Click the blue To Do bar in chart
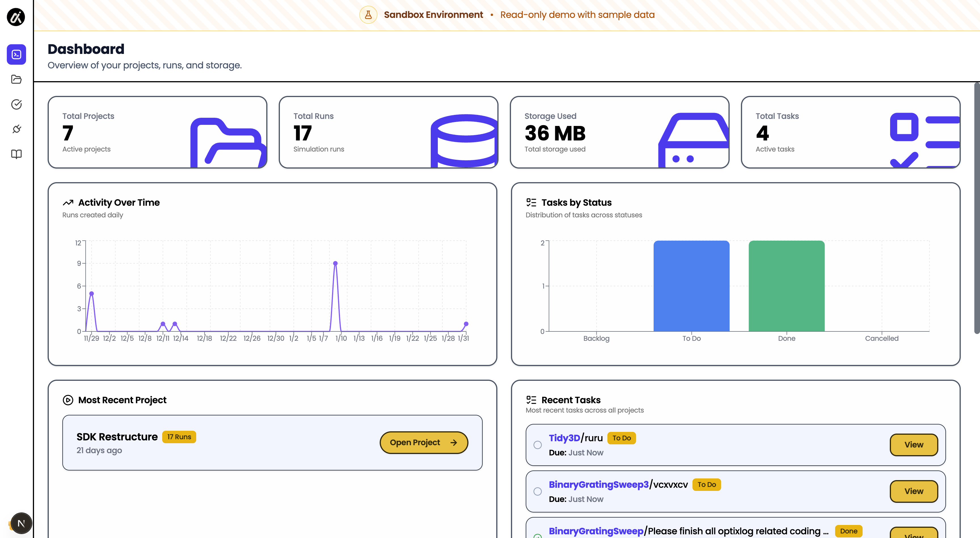This screenshot has width=980, height=538. click(691, 285)
